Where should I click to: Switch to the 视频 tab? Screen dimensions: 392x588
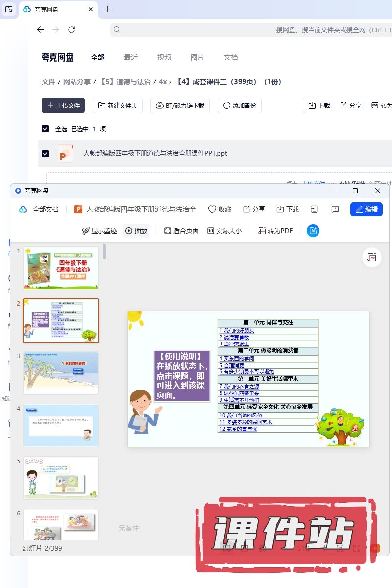point(164,57)
